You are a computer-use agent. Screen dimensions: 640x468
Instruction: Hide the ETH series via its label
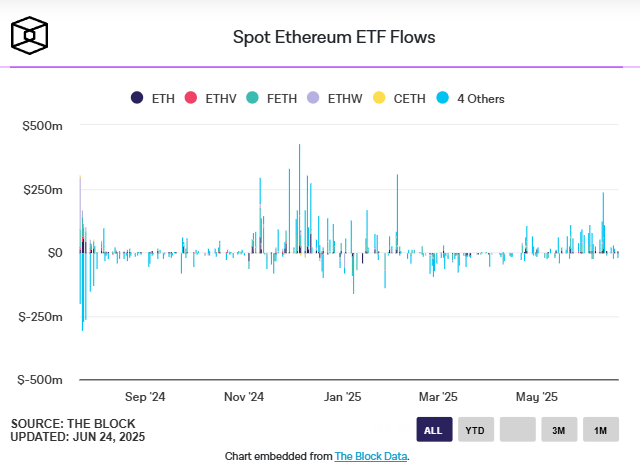163,98
